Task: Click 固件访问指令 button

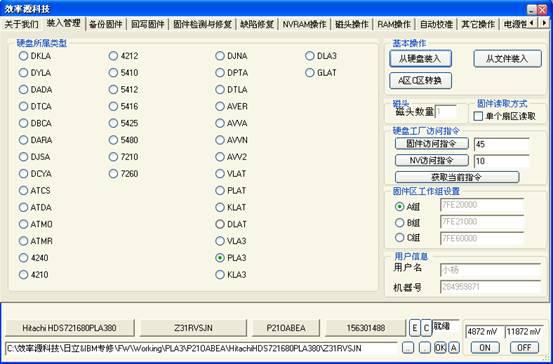Action: pos(432,144)
